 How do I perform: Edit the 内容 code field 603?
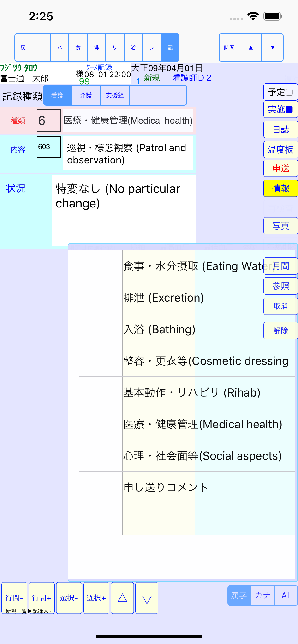coord(49,147)
